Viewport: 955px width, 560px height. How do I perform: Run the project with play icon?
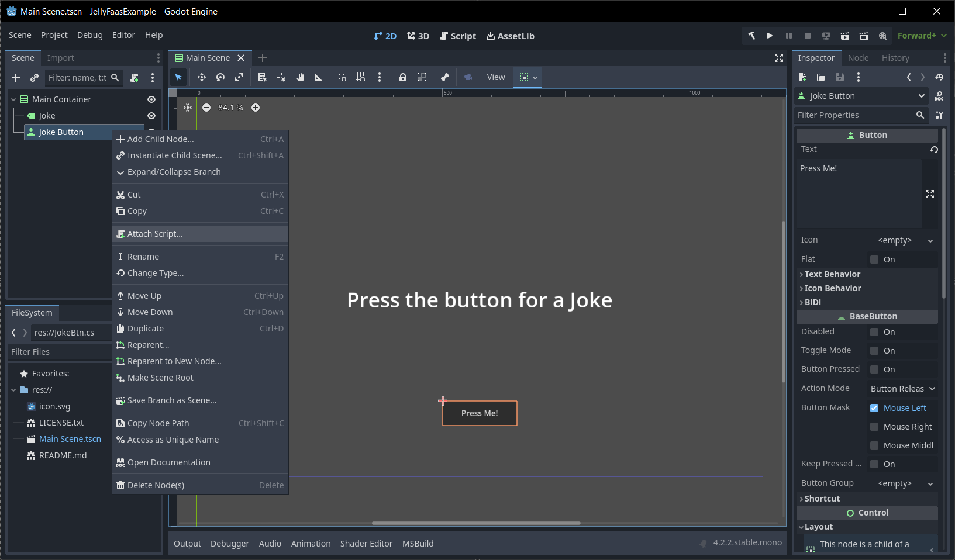pos(770,36)
